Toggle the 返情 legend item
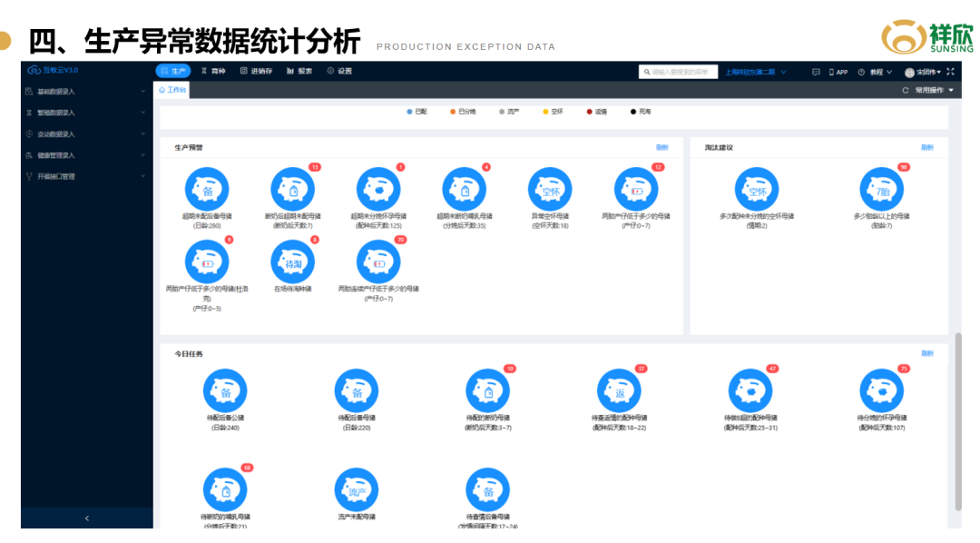The image size is (980, 543). [597, 112]
